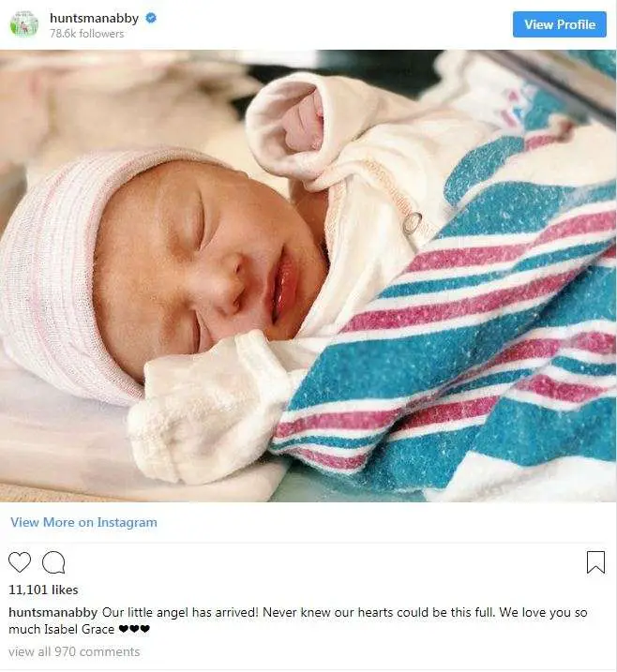Open the newborn baby photo
This screenshot has width=617, height=672.
tap(308, 276)
